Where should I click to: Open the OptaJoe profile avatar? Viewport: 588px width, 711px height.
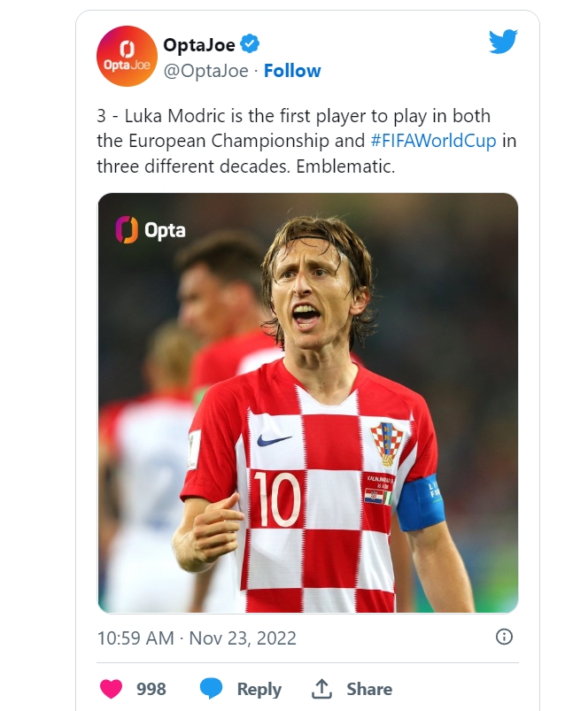coord(126,57)
